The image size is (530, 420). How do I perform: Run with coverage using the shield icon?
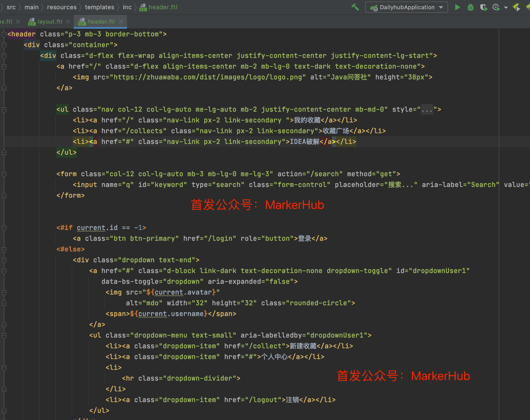tap(484, 7)
